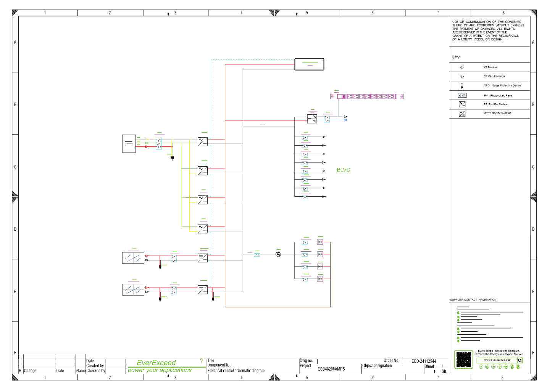
Task: Click the upper photovoltaic panel in the schematic
Action: point(133,258)
